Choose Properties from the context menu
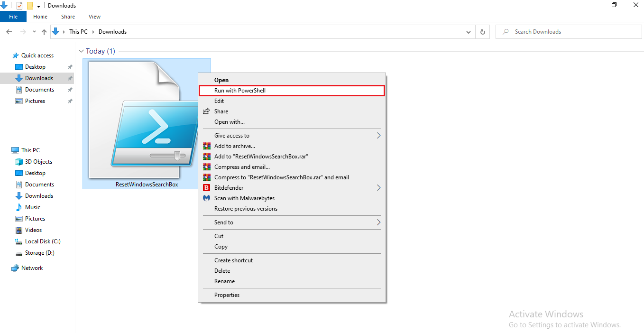The height and width of the screenshot is (333, 644). [x=227, y=295]
